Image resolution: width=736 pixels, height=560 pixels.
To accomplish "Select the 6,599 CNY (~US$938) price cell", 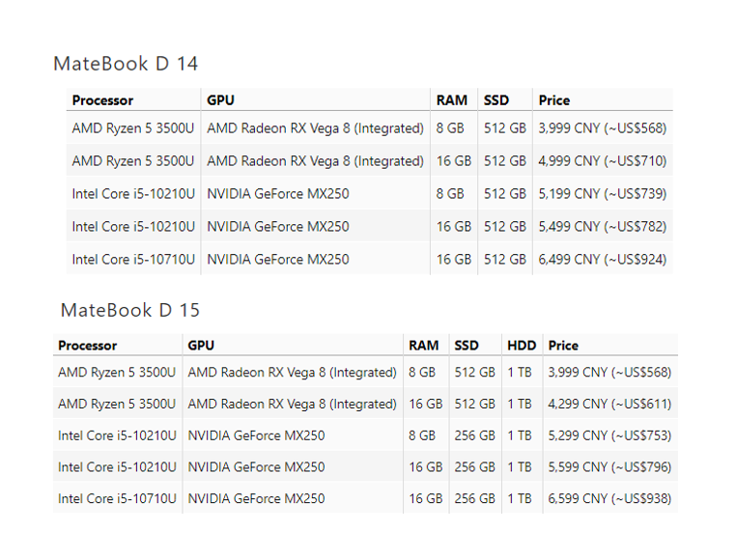I will click(x=609, y=499).
